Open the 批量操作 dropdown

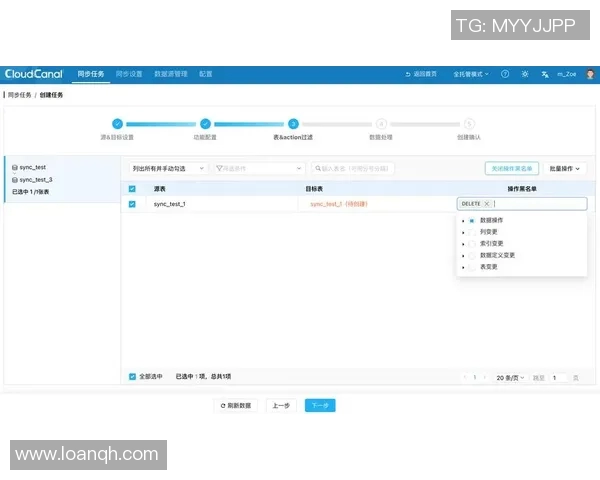pyautogui.click(x=565, y=168)
